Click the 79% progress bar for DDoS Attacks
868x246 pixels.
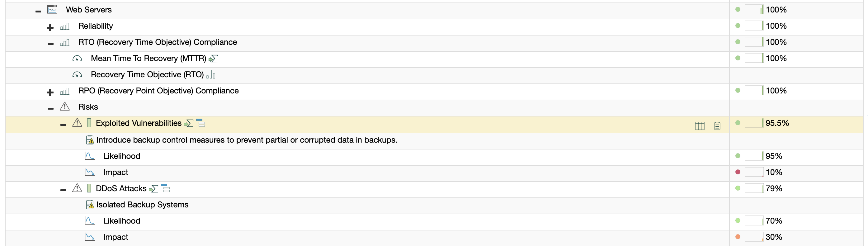coord(754,188)
